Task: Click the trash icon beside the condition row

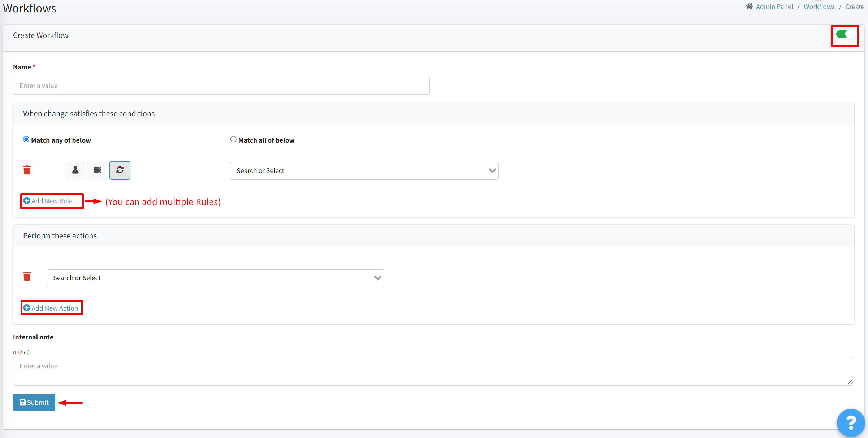Action: pos(27,170)
